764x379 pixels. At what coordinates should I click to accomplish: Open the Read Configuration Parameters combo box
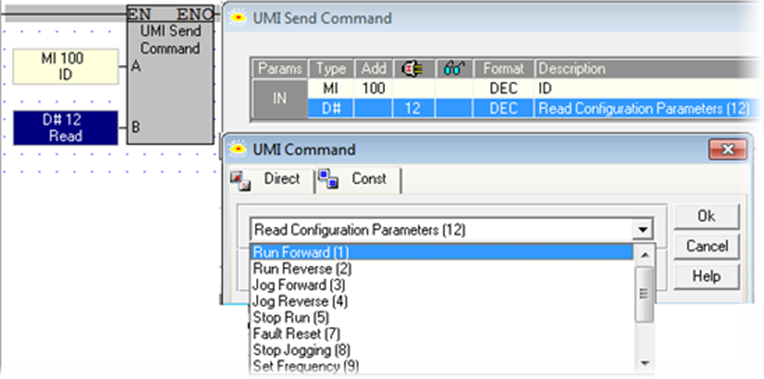click(451, 229)
